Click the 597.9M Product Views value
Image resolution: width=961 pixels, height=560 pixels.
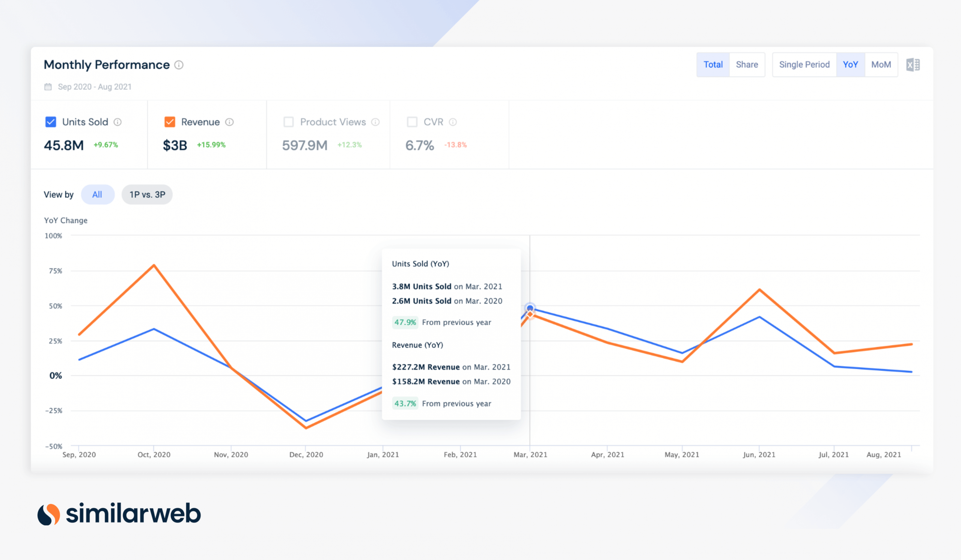(x=305, y=145)
